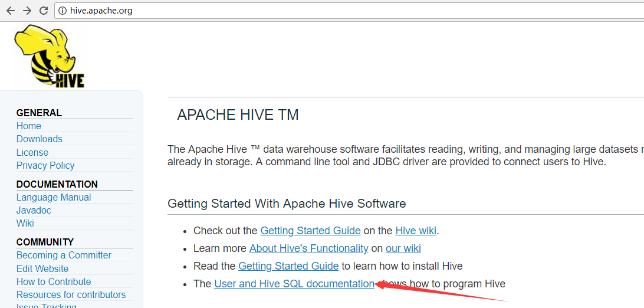Open How to Contribute
The width and height of the screenshot is (644, 308).
[54, 281]
